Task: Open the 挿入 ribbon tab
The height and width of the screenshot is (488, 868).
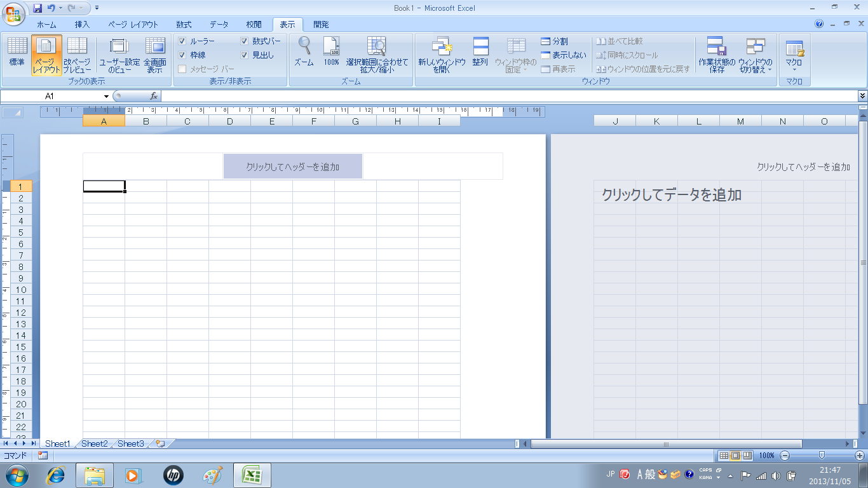Action: tap(82, 25)
